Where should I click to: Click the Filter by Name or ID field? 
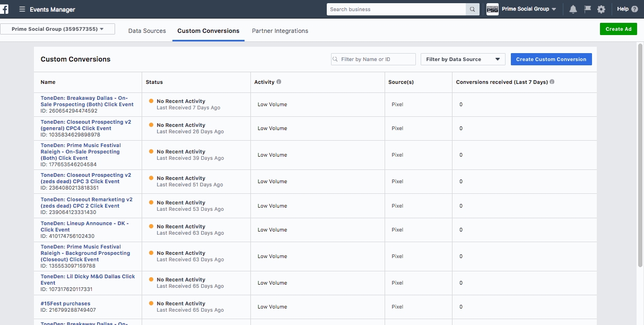point(373,59)
